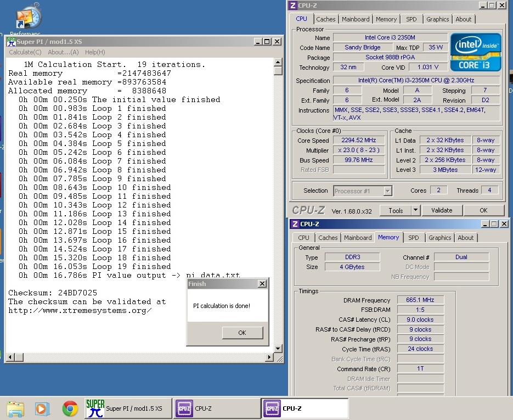Click the top CPU-Z window title icon
513x420 pixels.
[x=293, y=5]
